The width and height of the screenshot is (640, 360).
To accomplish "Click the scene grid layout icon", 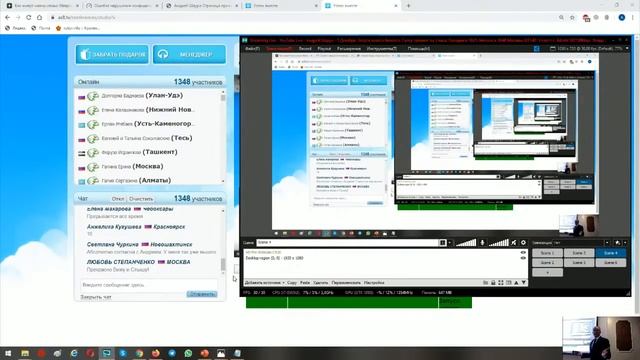I will point(443,243).
